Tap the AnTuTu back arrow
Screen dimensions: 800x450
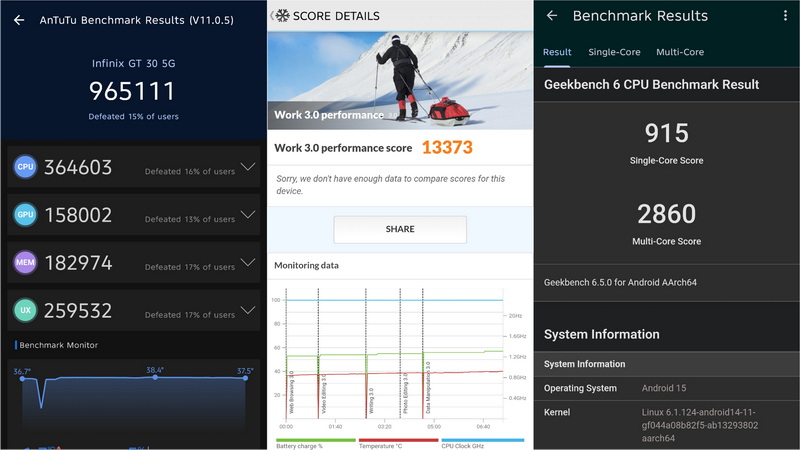coord(19,19)
